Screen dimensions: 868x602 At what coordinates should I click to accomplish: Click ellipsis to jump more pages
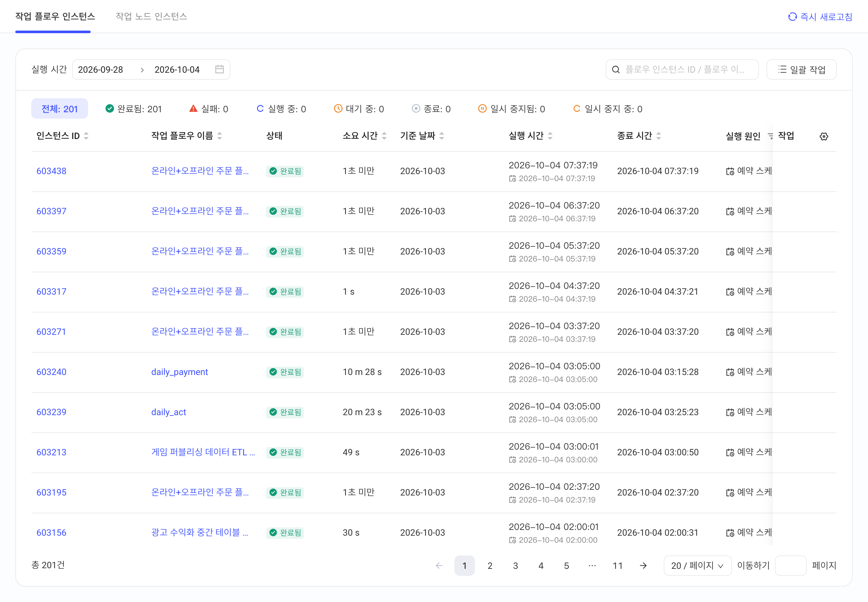(592, 565)
